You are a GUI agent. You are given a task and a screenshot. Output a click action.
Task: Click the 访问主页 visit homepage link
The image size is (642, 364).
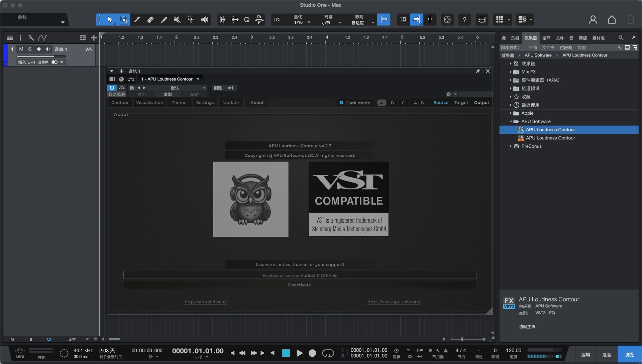527,327
